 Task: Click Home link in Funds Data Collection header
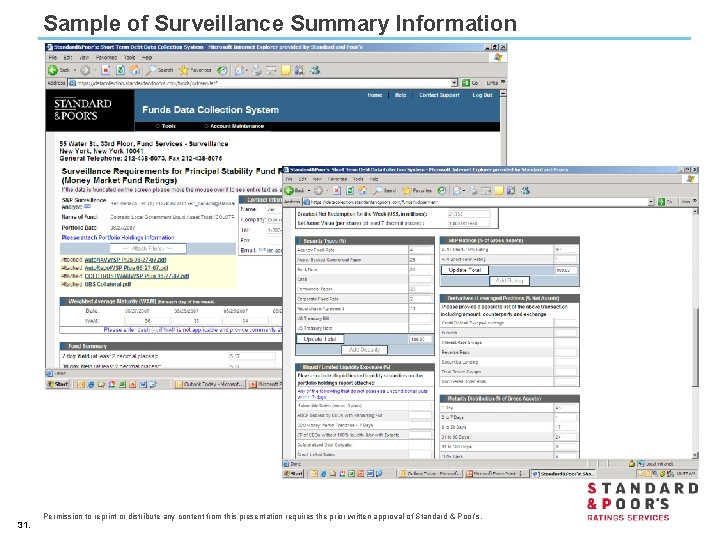point(375,95)
